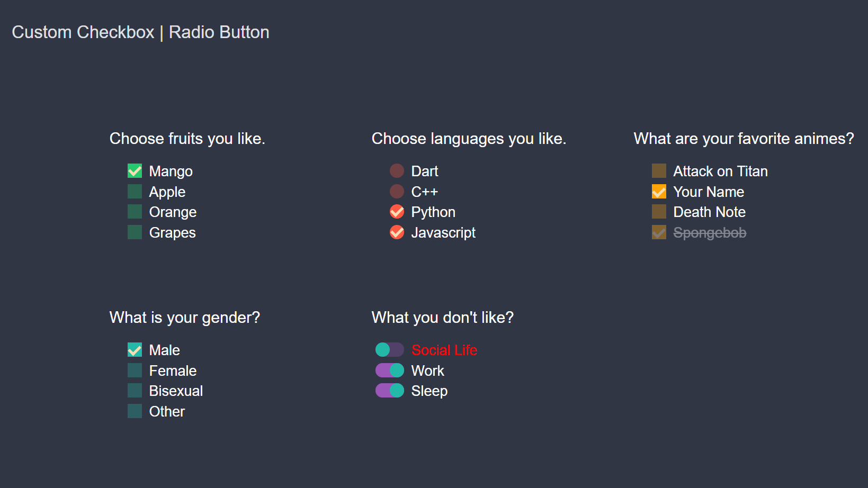
Task: Select the Grapes checkbox
Action: click(x=135, y=232)
